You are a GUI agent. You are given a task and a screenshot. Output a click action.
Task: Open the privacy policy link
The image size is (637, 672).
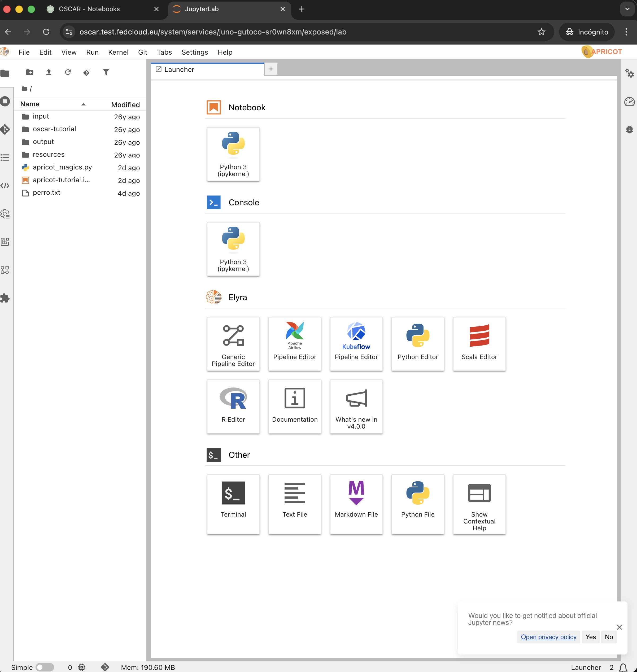tap(548, 637)
